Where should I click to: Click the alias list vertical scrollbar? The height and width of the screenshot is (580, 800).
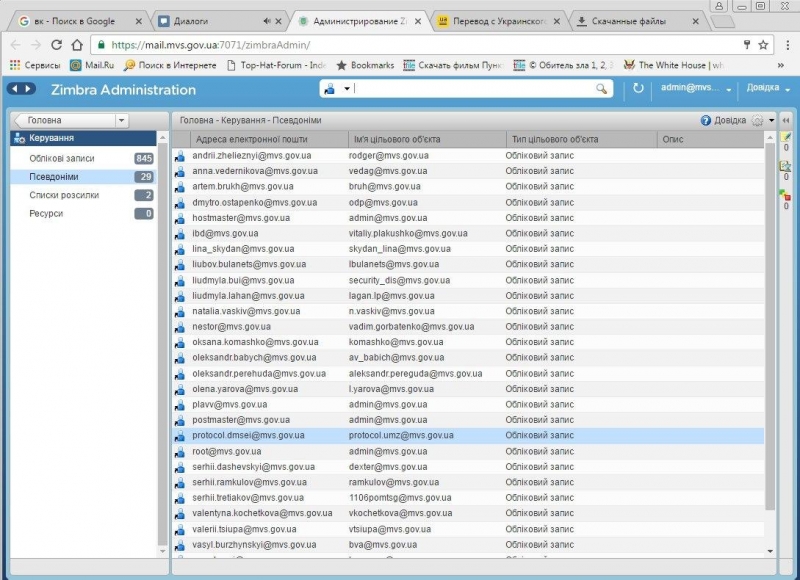(769, 330)
